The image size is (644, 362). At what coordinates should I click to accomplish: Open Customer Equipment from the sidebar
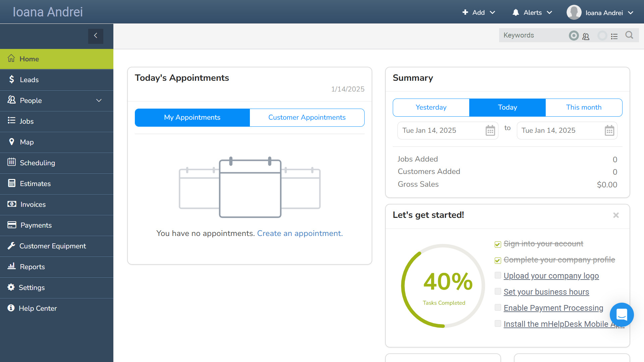click(53, 246)
